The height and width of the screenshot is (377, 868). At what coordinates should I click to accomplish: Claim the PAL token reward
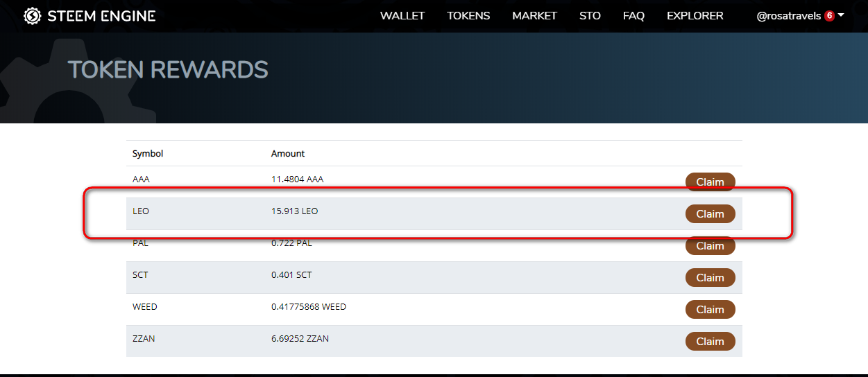pyautogui.click(x=710, y=246)
